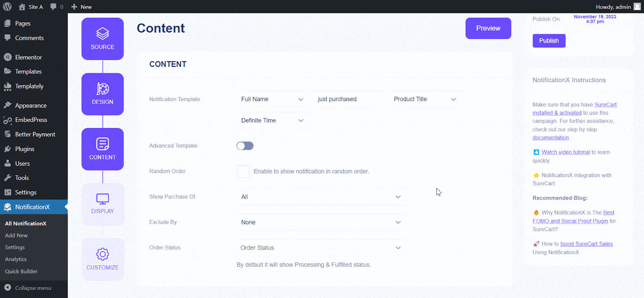Expand the Exclude By dropdown

(x=320, y=222)
